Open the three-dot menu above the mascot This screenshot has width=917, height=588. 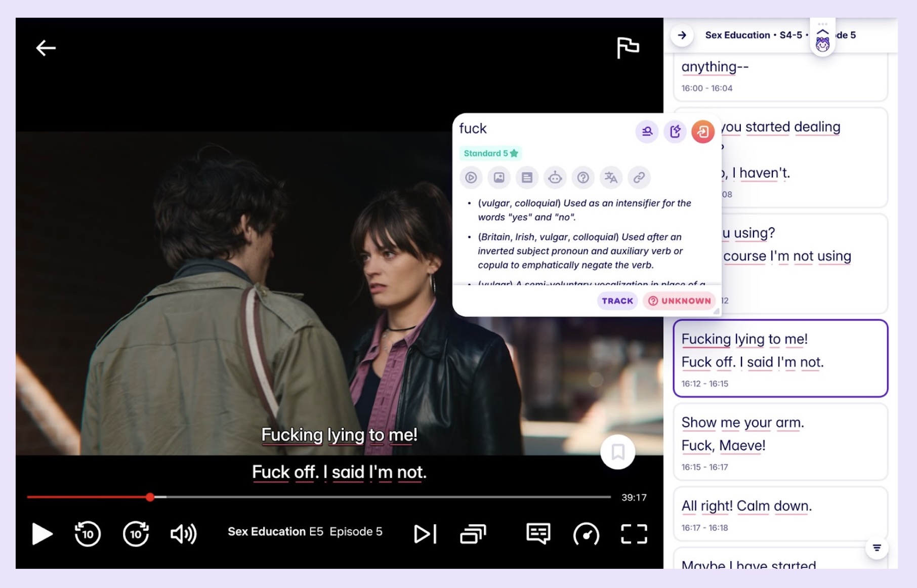(822, 23)
